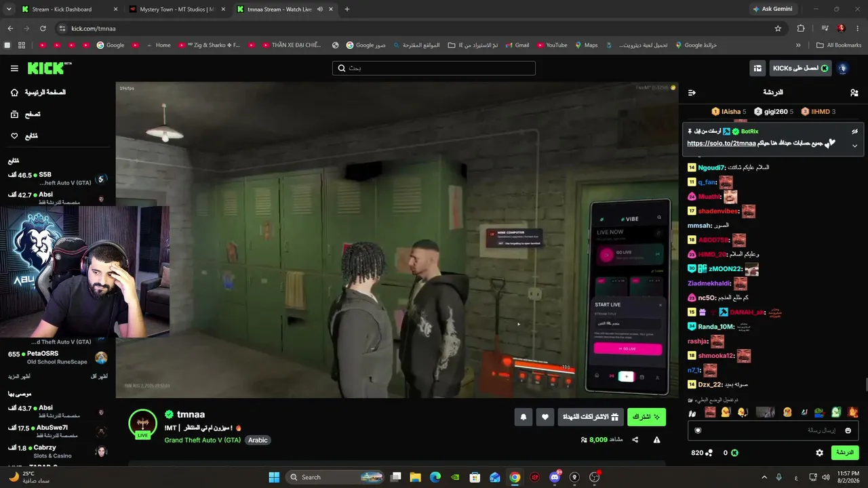Screen dimensions: 868x488
Task: Reload the Kick page
Action: (x=43, y=28)
